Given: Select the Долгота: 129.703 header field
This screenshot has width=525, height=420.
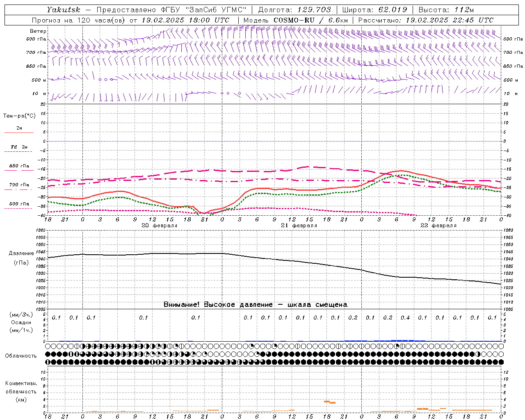Looking at the screenshot, I should coord(294,10).
